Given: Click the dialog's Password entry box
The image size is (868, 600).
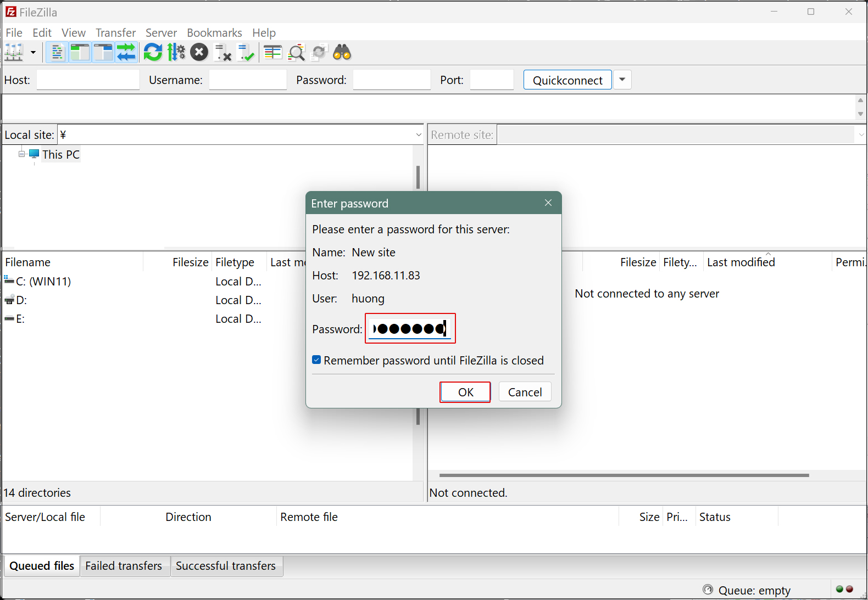Looking at the screenshot, I should tap(410, 328).
